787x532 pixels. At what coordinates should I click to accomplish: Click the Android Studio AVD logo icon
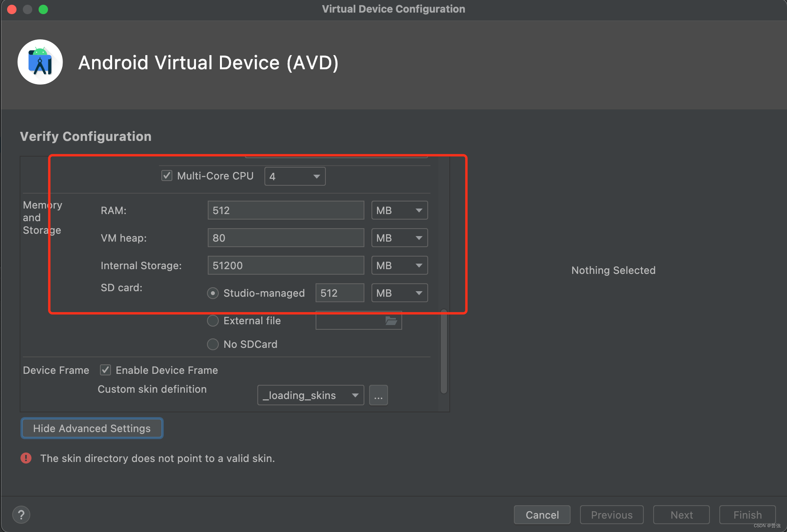[40, 62]
